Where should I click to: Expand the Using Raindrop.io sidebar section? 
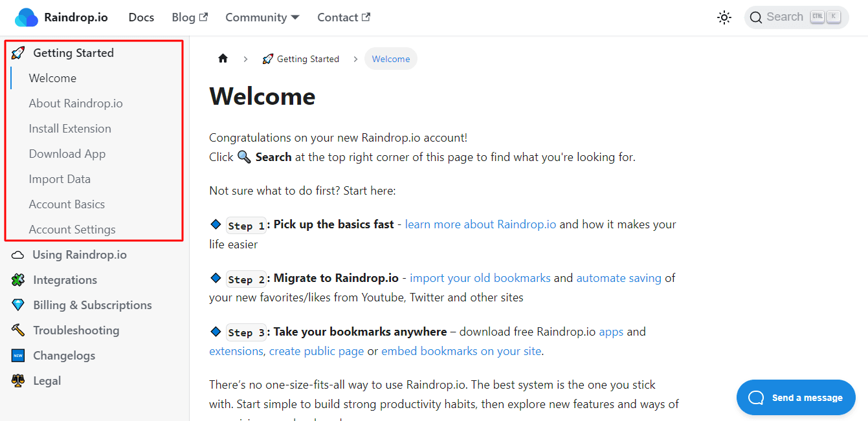pyautogui.click(x=79, y=255)
